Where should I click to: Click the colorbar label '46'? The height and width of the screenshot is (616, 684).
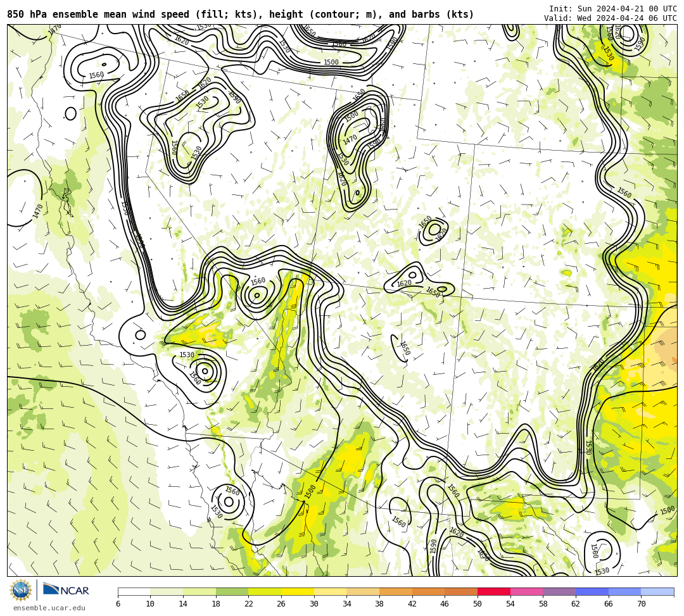(445, 604)
